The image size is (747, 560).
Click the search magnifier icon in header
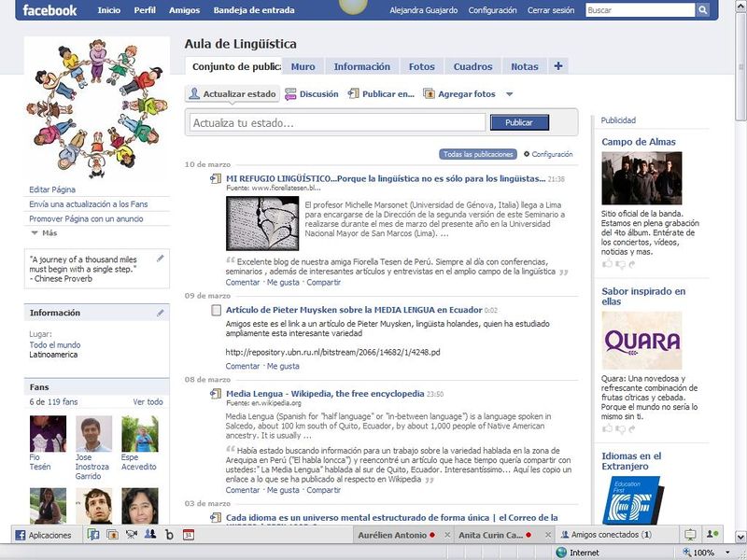click(x=702, y=9)
